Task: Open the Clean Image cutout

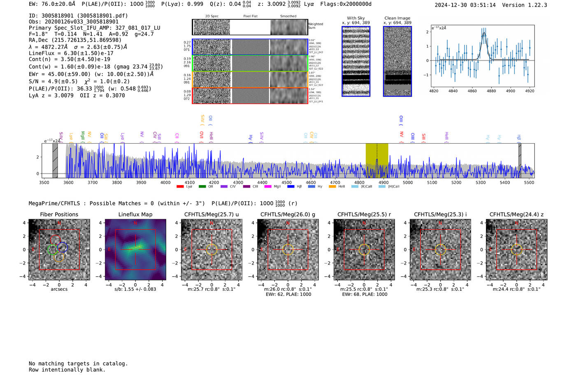Action: 397,61
